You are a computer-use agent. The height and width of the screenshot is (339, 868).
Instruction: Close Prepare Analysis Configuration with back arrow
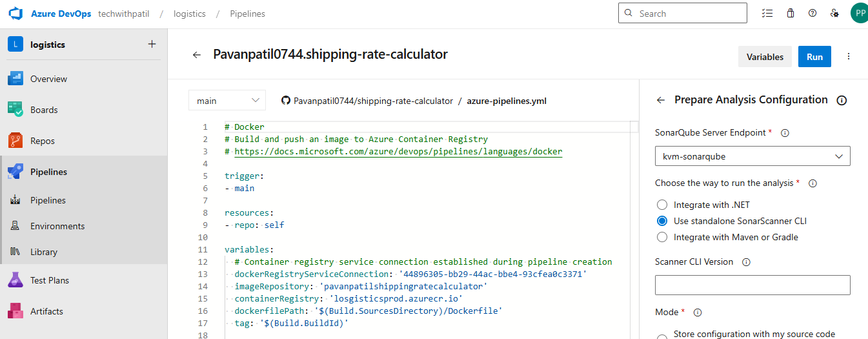point(660,100)
